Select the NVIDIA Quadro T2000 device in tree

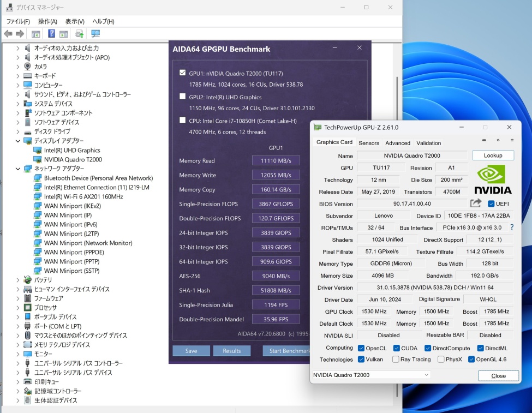click(x=73, y=159)
